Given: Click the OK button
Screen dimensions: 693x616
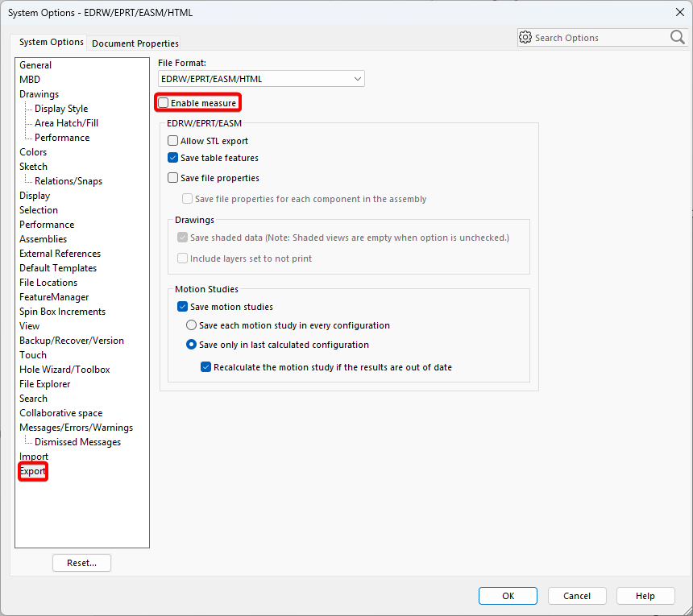Looking at the screenshot, I should (508, 596).
